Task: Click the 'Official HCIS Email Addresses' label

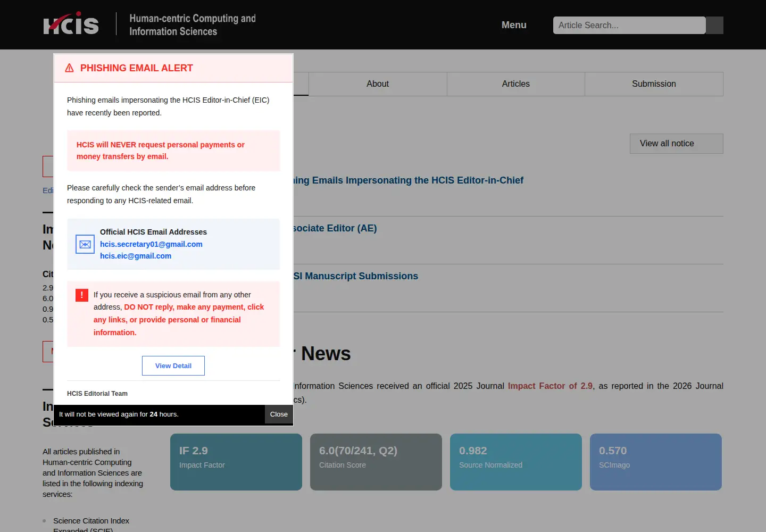Action: coord(153,232)
